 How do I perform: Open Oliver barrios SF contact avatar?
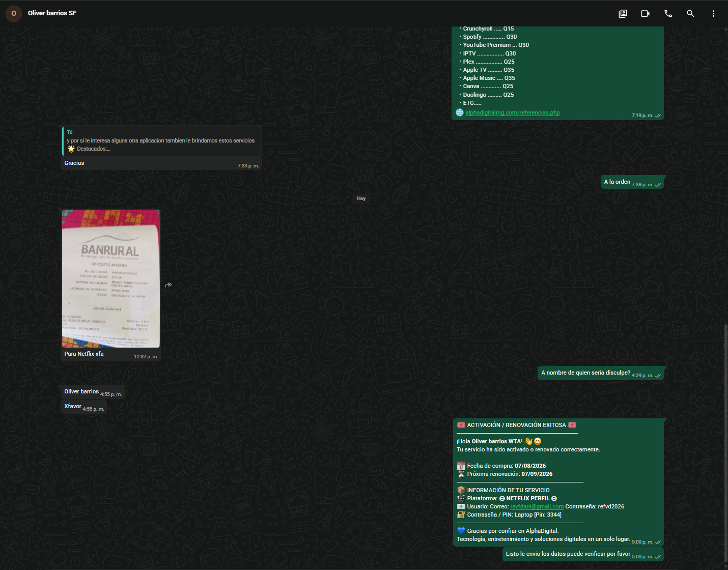click(14, 13)
